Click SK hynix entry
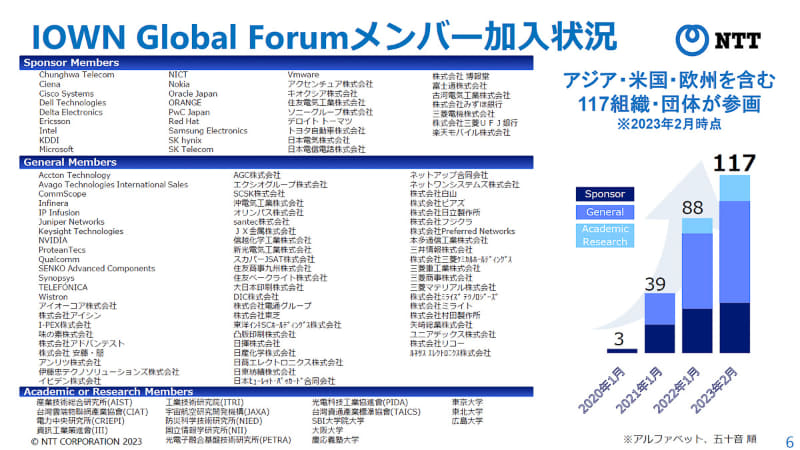 (x=185, y=140)
